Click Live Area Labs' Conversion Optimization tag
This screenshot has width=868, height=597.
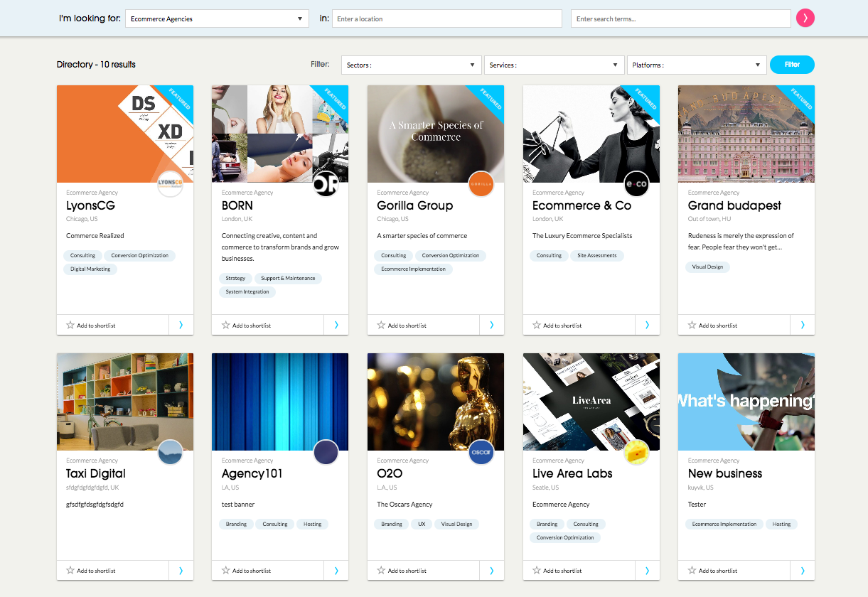pyautogui.click(x=565, y=537)
